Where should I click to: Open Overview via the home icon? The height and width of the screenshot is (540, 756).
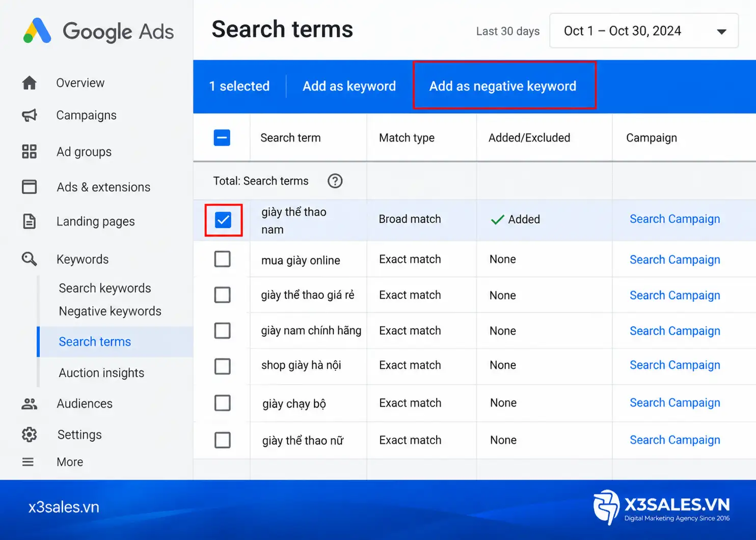tap(30, 83)
